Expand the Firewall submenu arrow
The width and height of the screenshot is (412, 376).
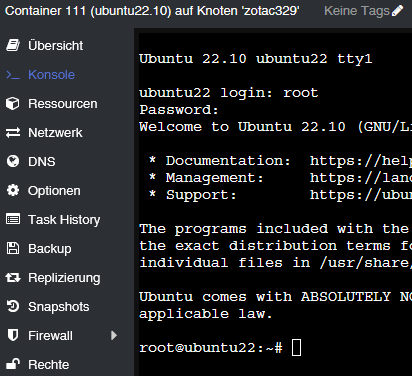coord(114,335)
